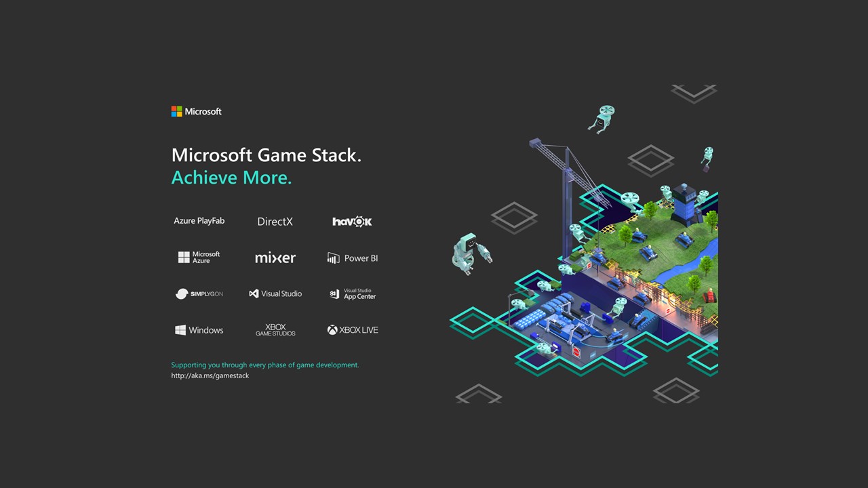This screenshot has width=868, height=488.
Task: Click the 'Microsoft Game Stack.' heading
Action: 266,155
